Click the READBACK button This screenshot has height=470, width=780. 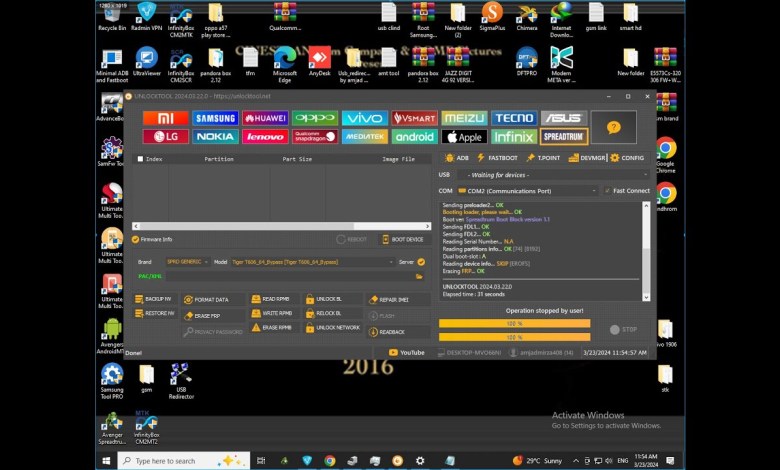(x=398, y=332)
